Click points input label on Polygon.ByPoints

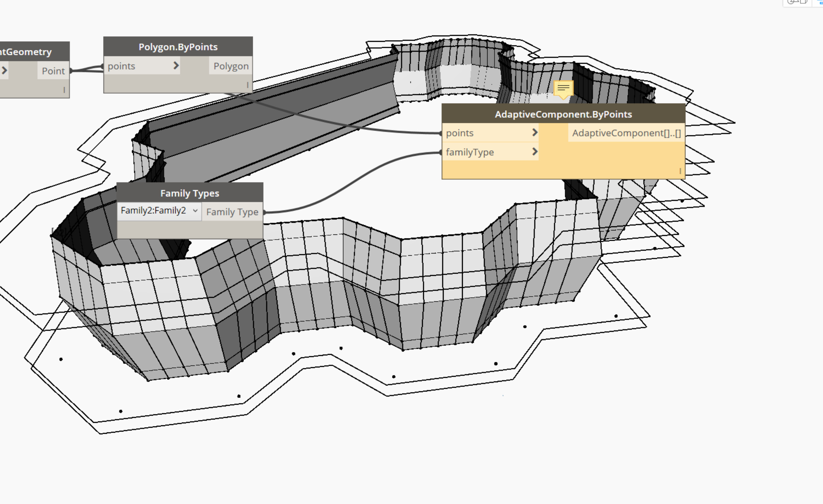point(121,66)
